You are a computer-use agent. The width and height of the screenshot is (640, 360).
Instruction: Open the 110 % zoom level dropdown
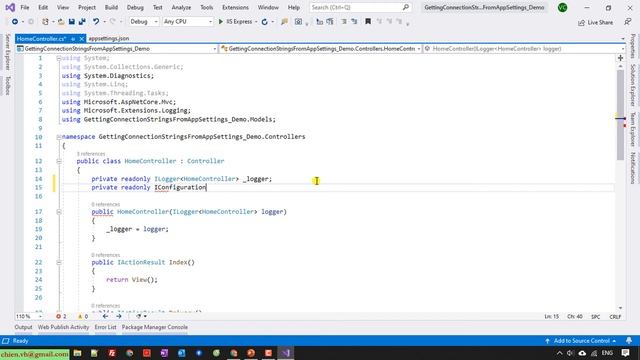[x=29, y=316]
